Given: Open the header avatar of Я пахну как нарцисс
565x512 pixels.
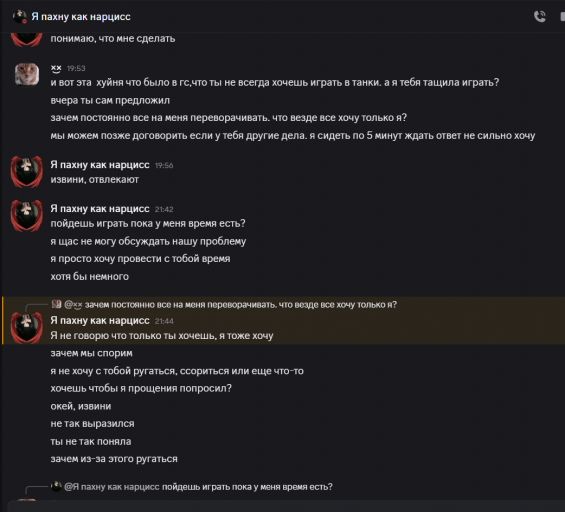Looking at the screenshot, I should tap(19, 17).
